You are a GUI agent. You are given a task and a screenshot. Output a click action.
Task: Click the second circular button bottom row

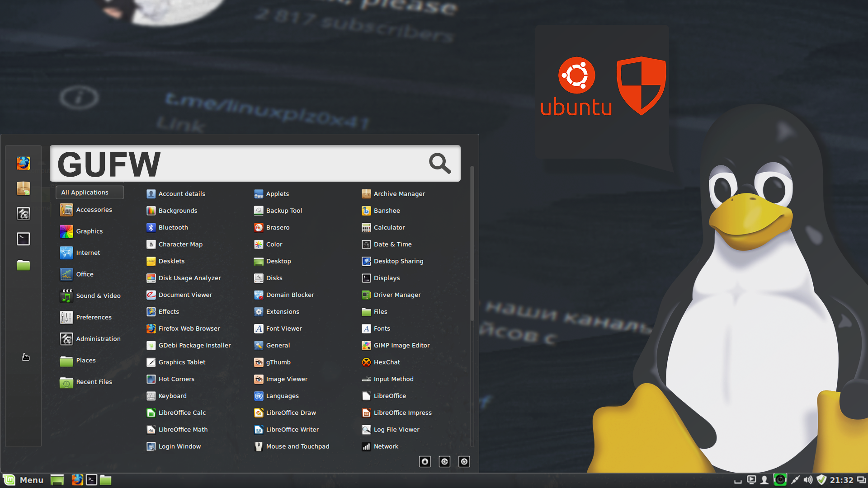(x=444, y=461)
